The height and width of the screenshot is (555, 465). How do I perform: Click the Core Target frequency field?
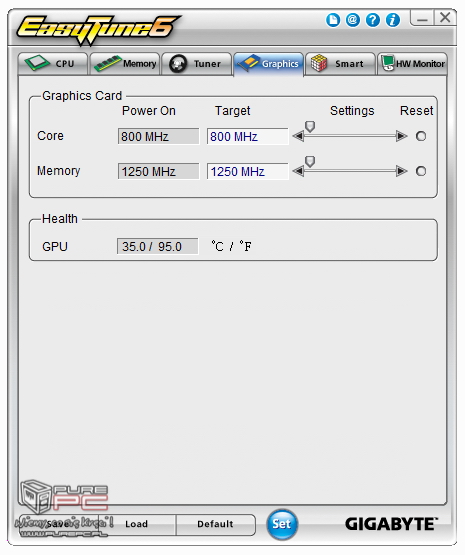[247, 137]
